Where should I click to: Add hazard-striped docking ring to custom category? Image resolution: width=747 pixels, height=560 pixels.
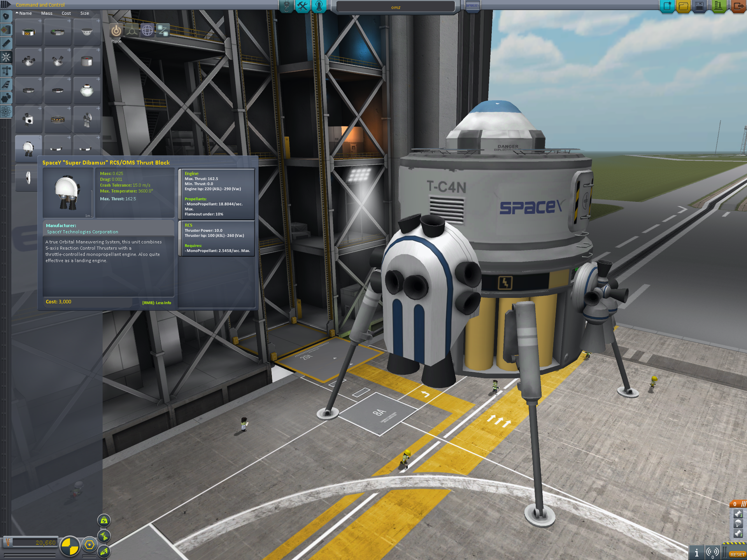click(x=40, y=21)
